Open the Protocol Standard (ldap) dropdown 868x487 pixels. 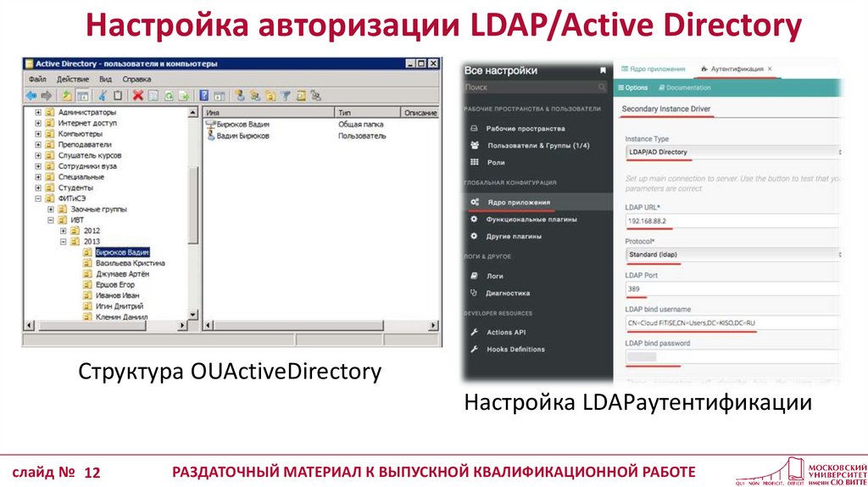733,255
